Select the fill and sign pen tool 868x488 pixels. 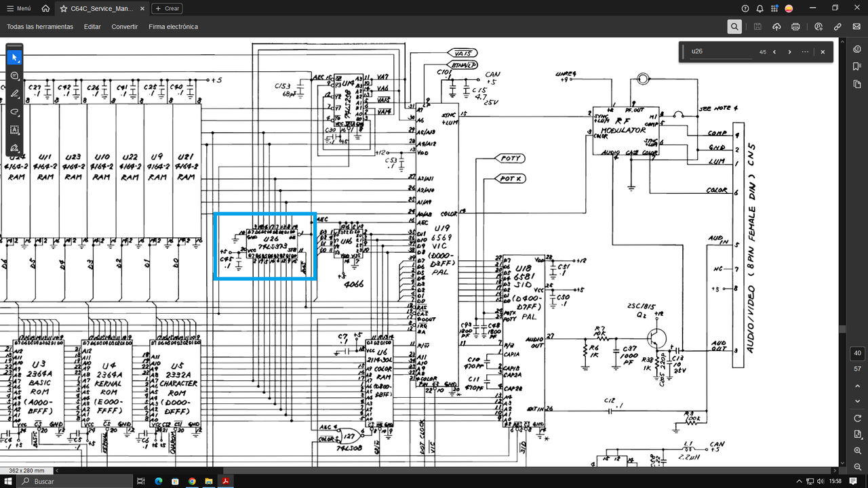[x=15, y=148]
